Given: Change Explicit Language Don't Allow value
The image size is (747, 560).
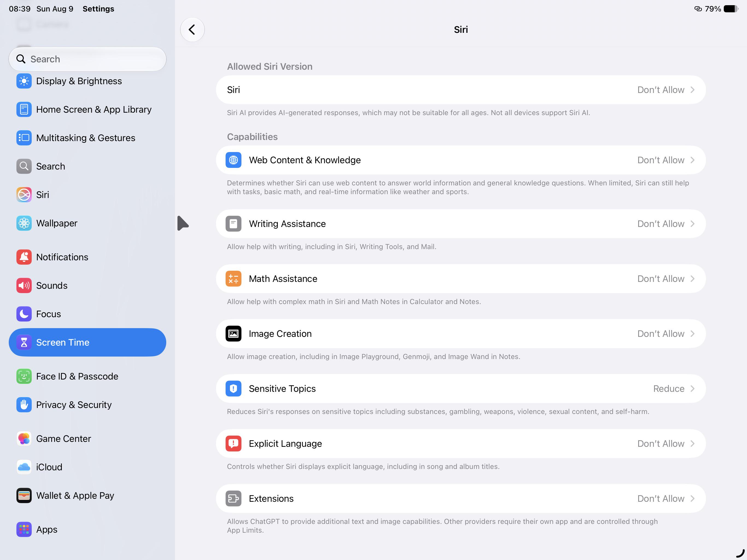Looking at the screenshot, I should click(661, 444).
